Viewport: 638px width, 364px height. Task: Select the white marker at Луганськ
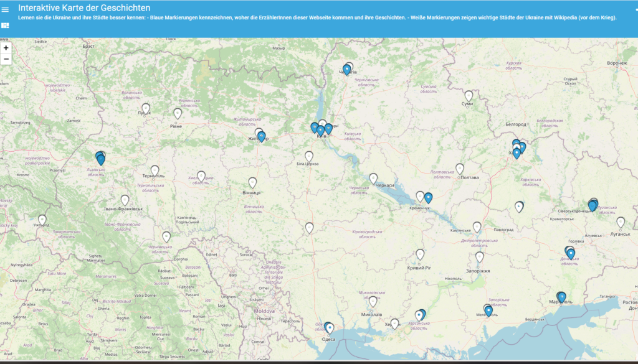coord(621,222)
